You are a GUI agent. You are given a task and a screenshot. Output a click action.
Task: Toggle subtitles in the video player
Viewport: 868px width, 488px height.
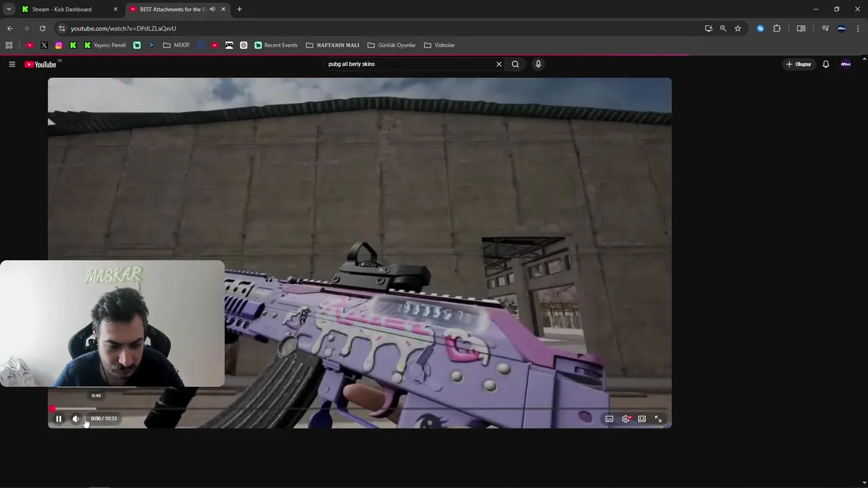(609, 419)
